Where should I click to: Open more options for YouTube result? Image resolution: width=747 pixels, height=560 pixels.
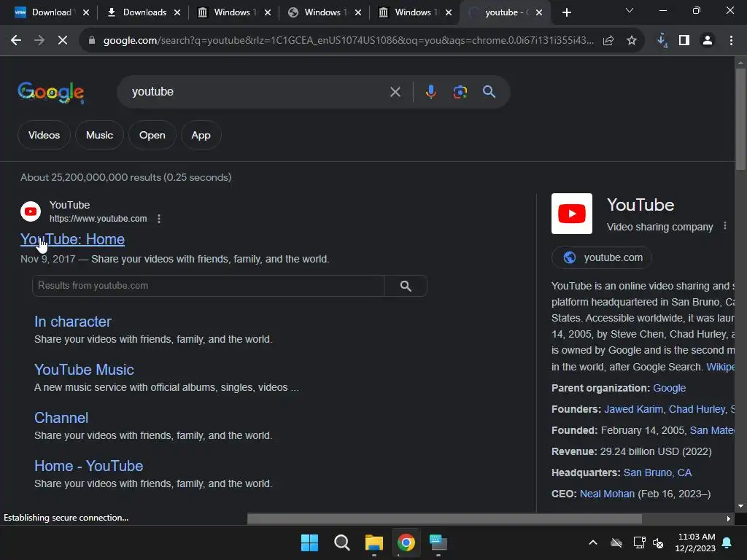pos(159,219)
